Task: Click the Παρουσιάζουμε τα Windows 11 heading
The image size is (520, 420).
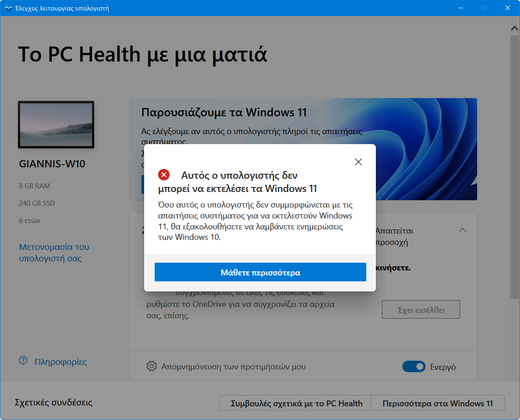Action: [x=224, y=112]
